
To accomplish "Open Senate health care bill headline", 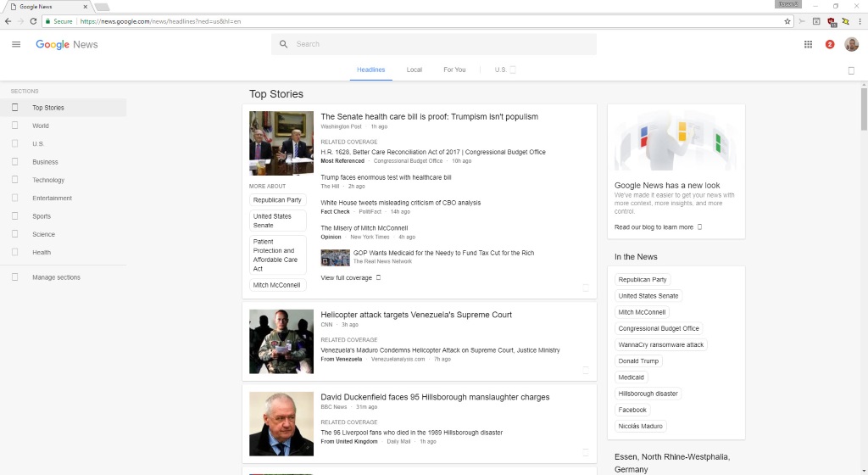I will pos(429,117).
